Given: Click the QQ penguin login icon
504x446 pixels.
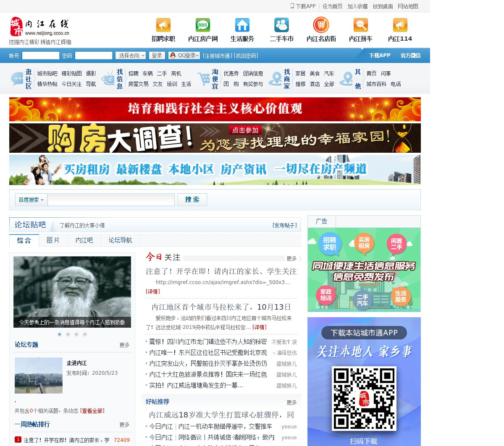Looking at the screenshot, I should [173, 55].
